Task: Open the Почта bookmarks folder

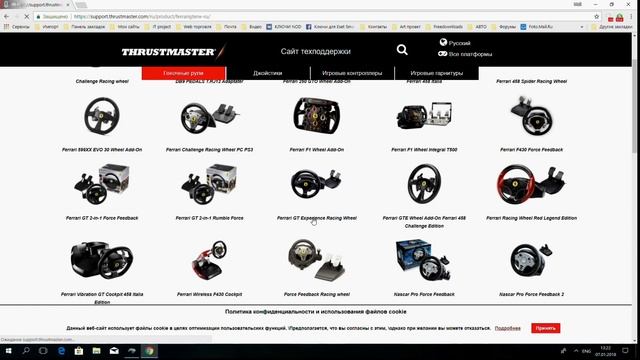Action: tap(227, 27)
